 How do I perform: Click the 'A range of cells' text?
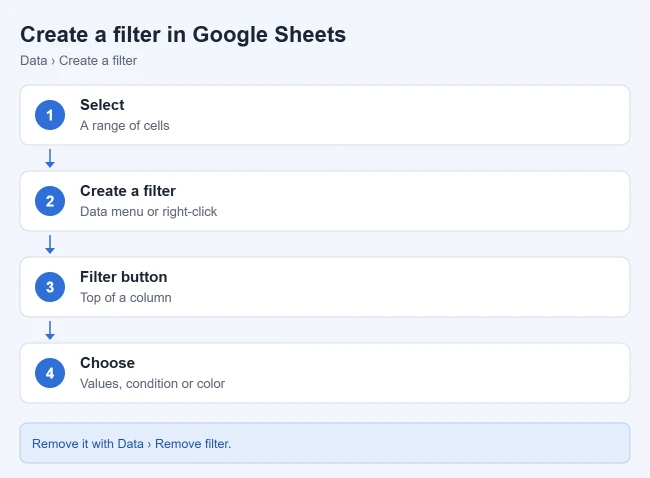tap(125, 126)
